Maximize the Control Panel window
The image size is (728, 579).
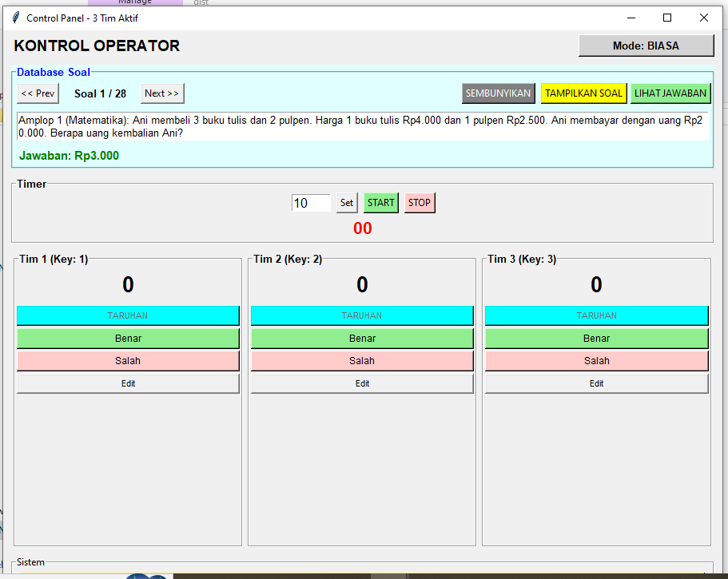667,18
